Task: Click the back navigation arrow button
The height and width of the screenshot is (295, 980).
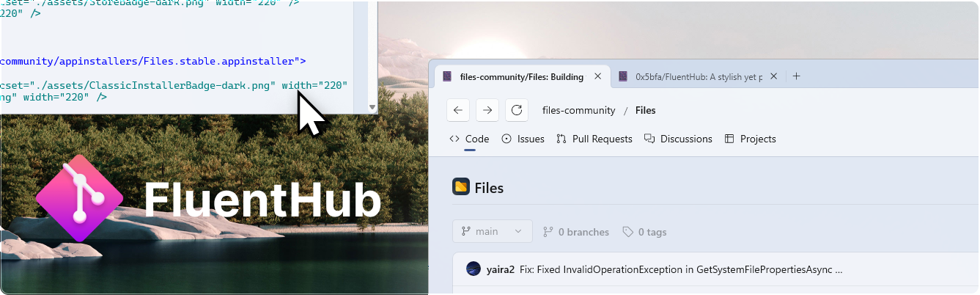Action: [458, 110]
